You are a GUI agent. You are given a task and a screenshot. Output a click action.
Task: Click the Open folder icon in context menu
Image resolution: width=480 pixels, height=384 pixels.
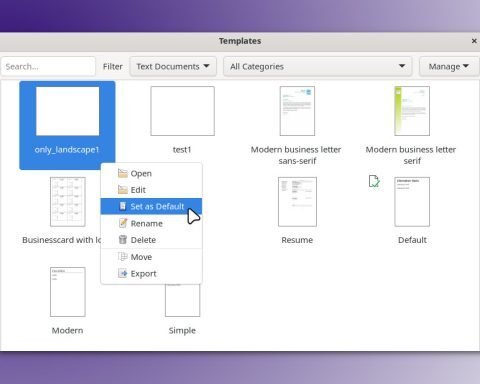123,173
